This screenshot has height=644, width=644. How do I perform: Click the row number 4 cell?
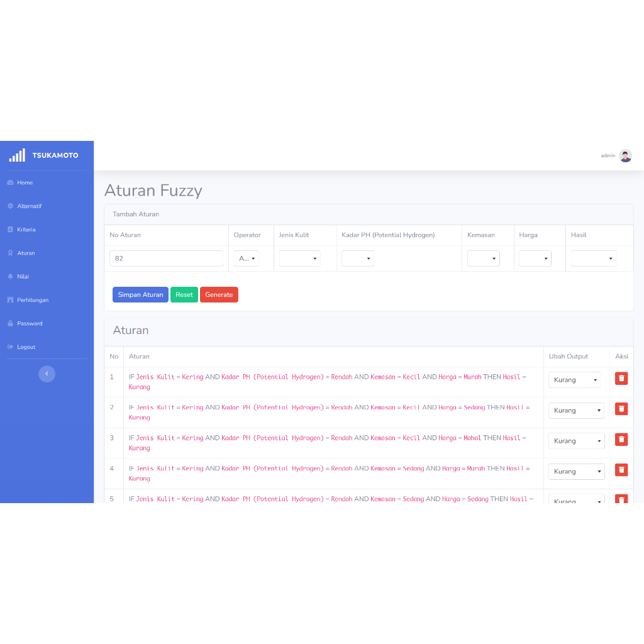pyautogui.click(x=114, y=473)
